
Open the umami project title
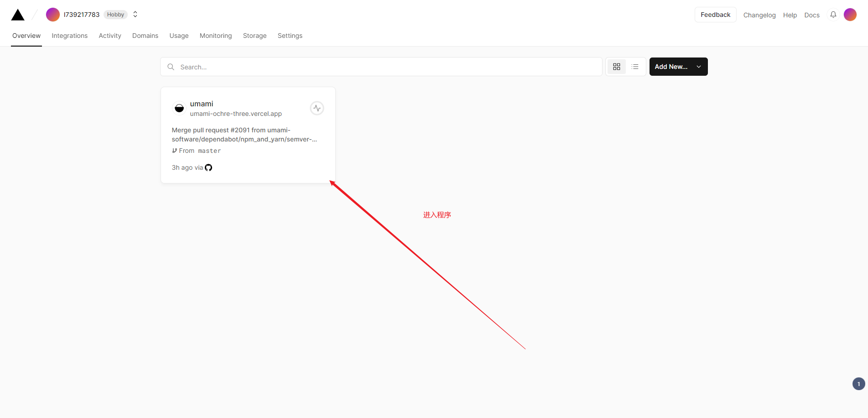click(202, 104)
